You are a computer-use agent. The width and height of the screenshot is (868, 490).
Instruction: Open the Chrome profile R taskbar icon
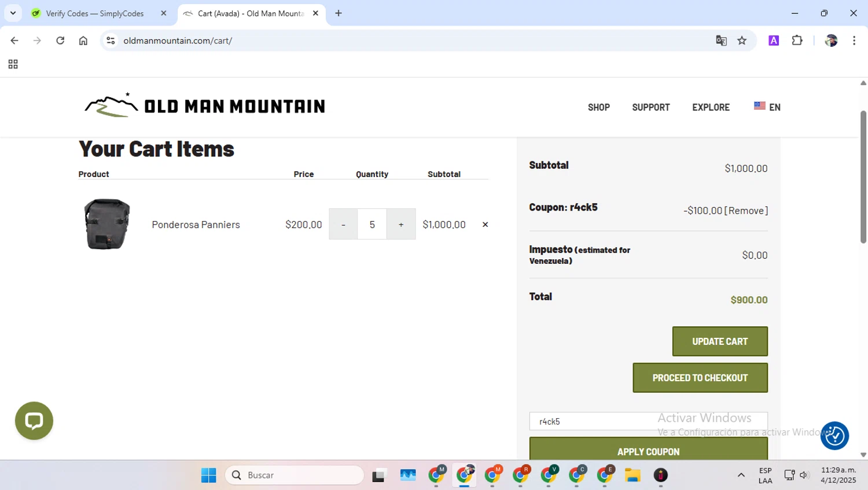[x=521, y=475]
